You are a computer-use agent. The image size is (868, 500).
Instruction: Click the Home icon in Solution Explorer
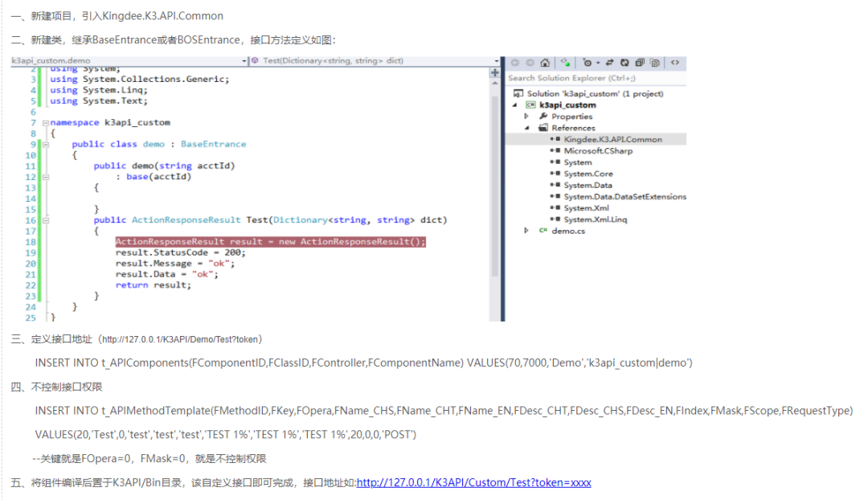tap(545, 63)
